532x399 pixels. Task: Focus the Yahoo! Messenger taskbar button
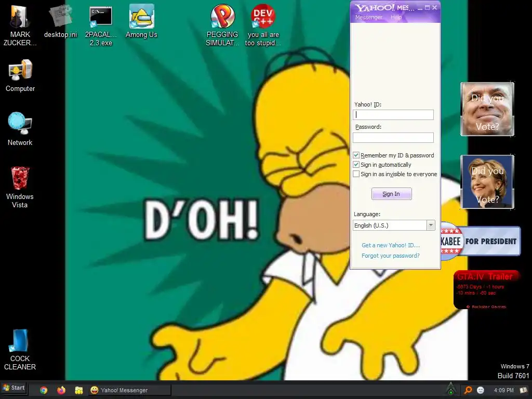click(x=129, y=390)
